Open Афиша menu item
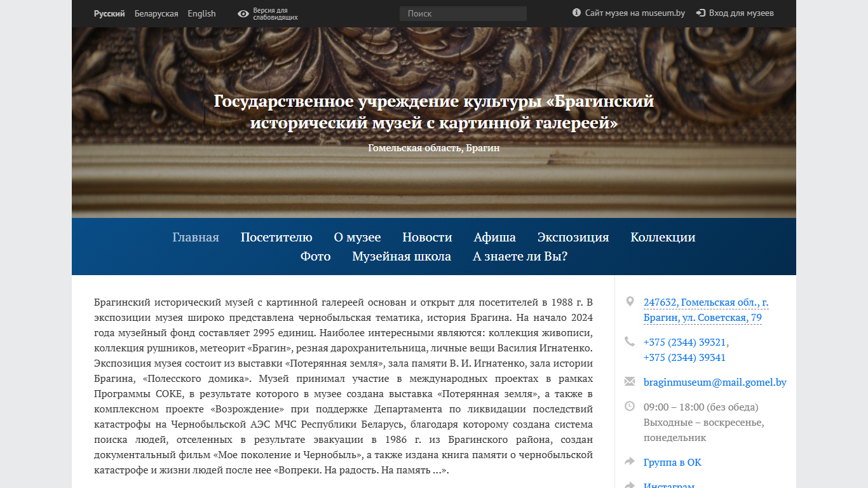The width and height of the screenshot is (868, 488). [x=495, y=237]
